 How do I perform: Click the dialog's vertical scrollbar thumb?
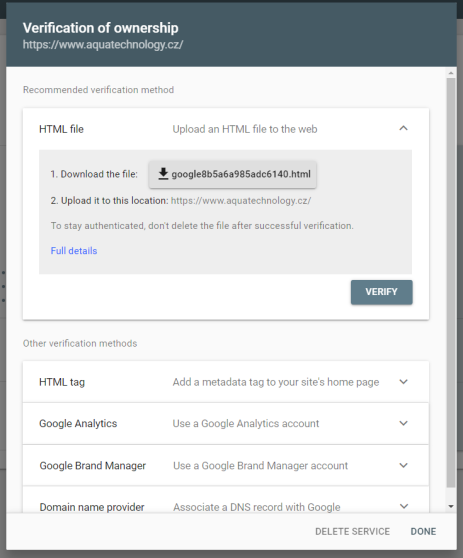(x=451, y=283)
